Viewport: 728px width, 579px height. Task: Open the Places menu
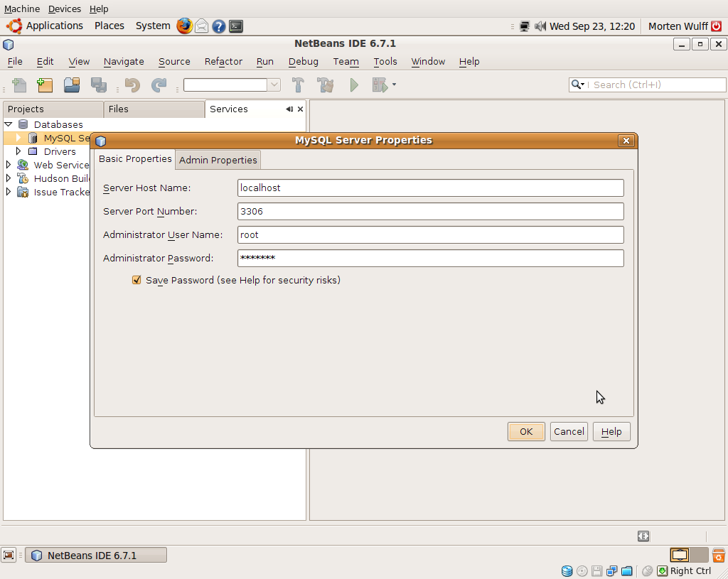coord(109,26)
